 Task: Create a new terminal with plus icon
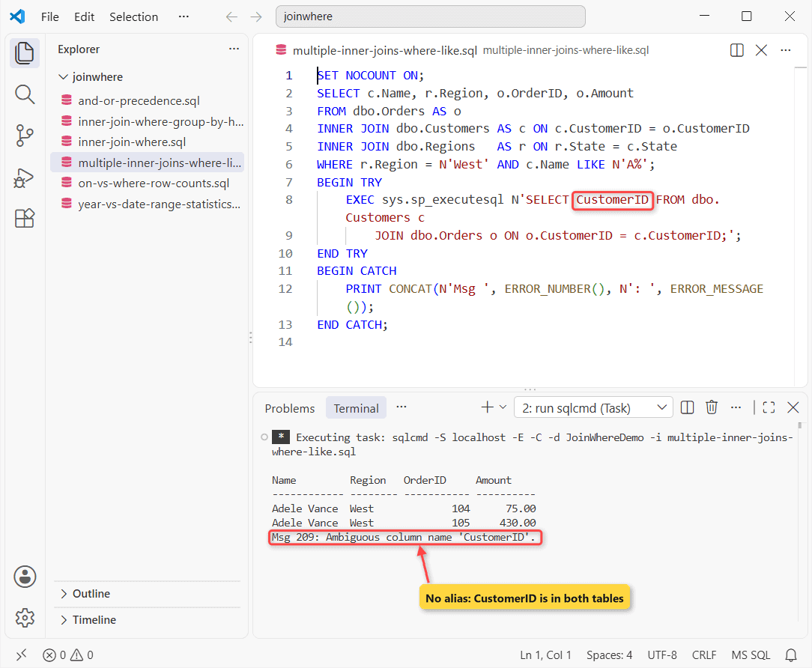487,407
